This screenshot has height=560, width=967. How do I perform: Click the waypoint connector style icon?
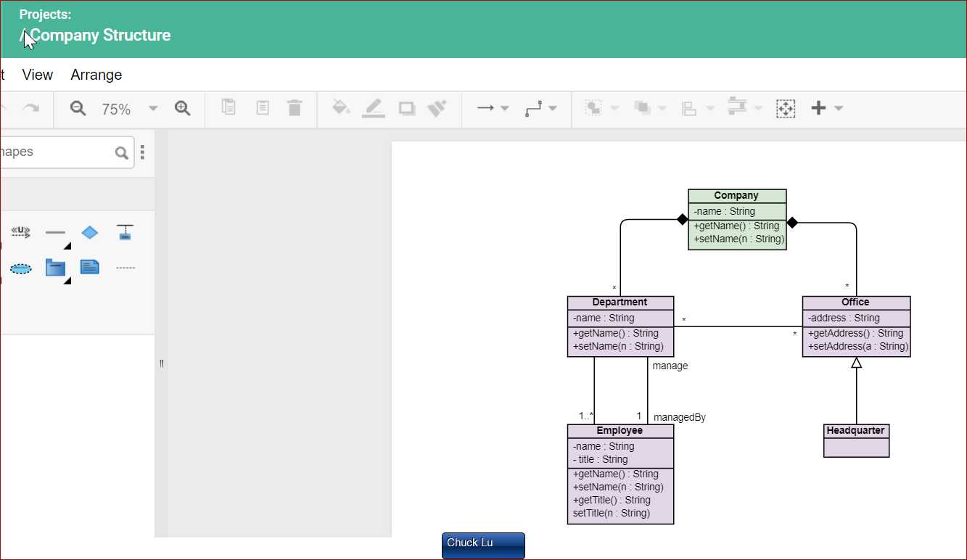[534, 108]
